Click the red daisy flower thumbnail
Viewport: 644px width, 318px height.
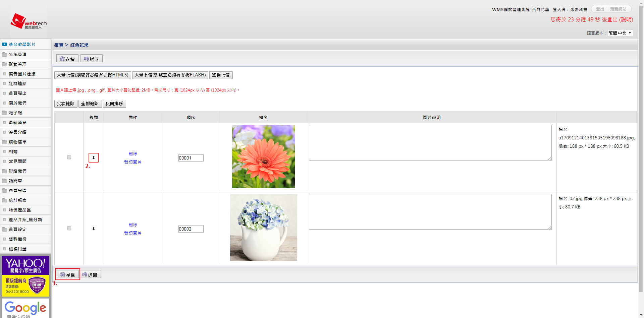[263, 156]
